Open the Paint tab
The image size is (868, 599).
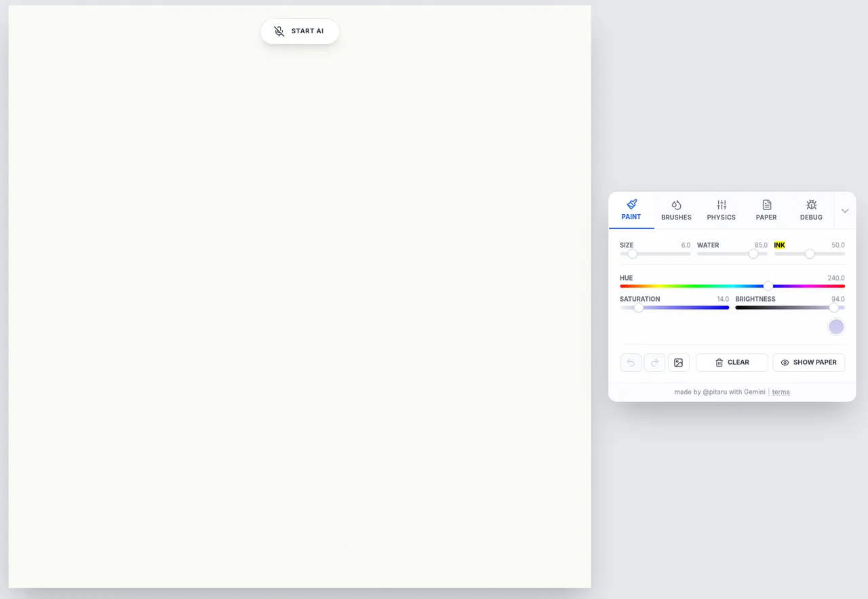(x=631, y=210)
